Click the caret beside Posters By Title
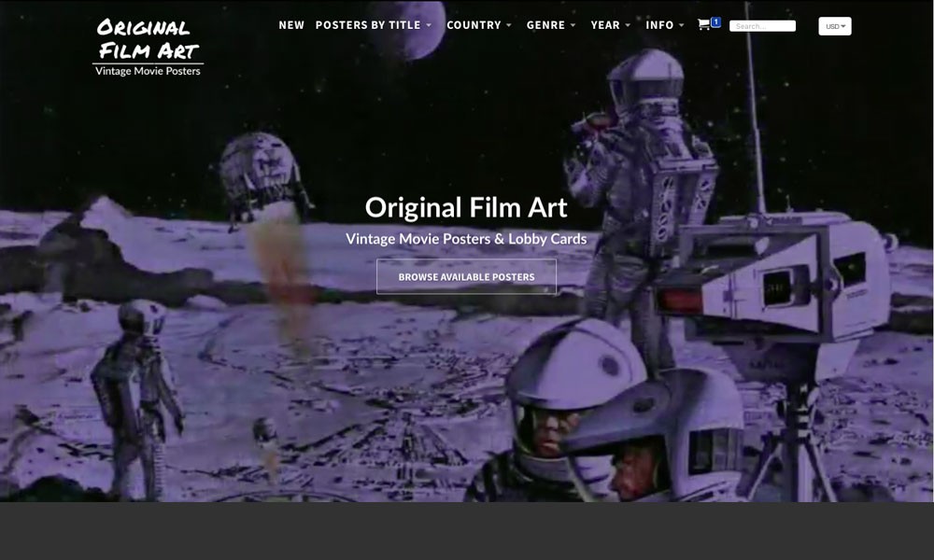Viewport: 934px width, 560px height. pos(429,26)
